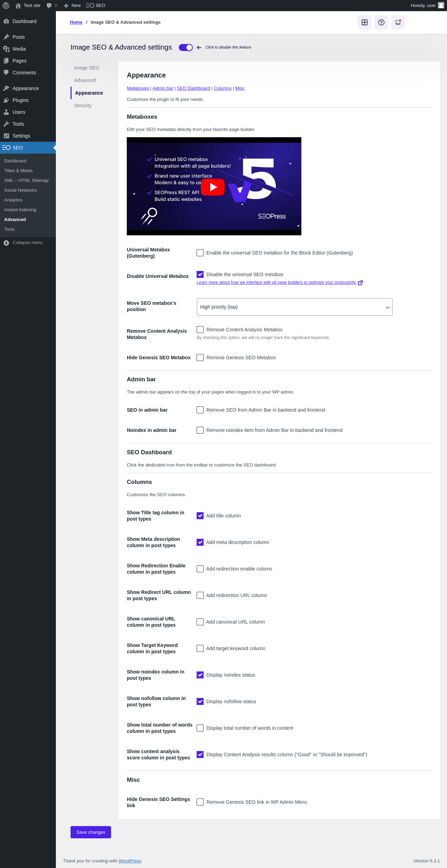The height and width of the screenshot is (868, 447).
Task: Uncheck Add meta description column
Action: pyautogui.click(x=200, y=542)
